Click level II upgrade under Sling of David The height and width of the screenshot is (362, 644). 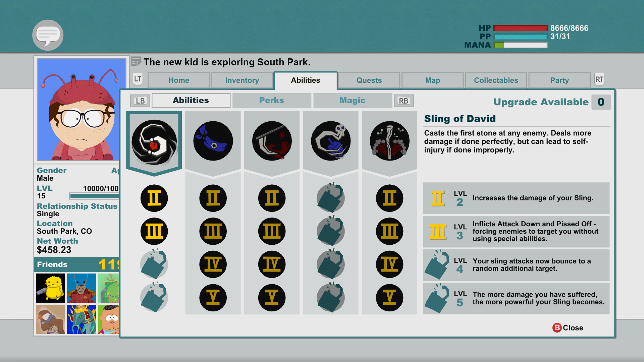(x=154, y=198)
